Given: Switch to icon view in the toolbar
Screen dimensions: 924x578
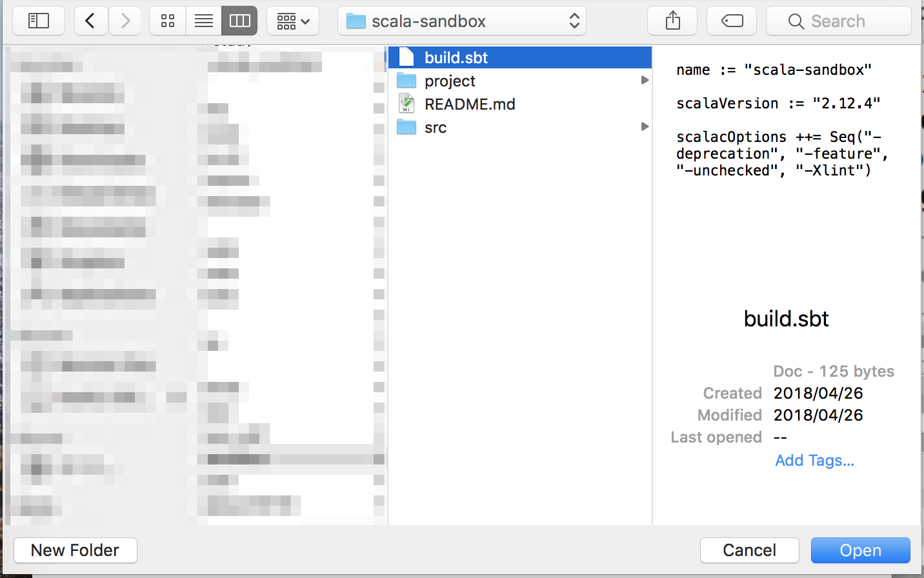Looking at the screenshot, I should point(167,21).
